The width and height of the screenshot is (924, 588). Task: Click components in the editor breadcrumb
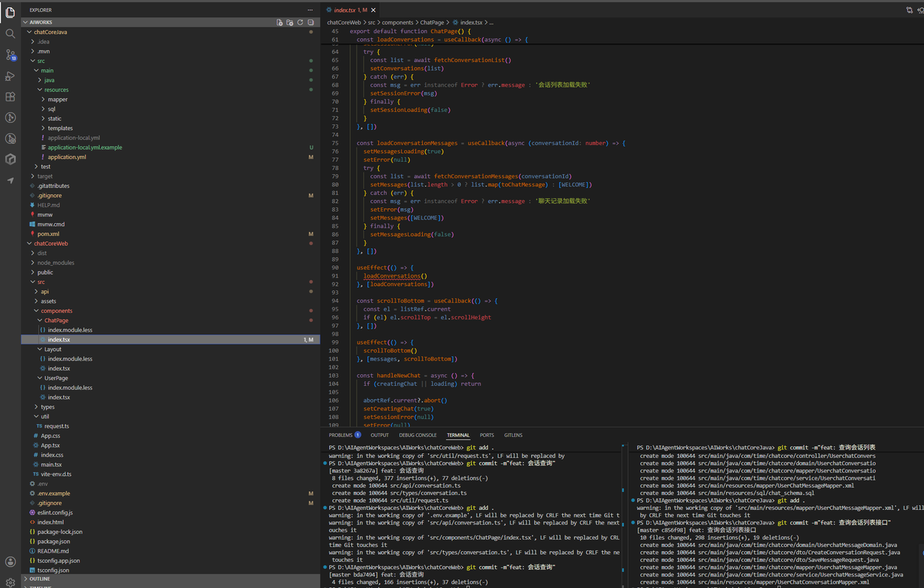pyautogui.click(x=398, y=22)
